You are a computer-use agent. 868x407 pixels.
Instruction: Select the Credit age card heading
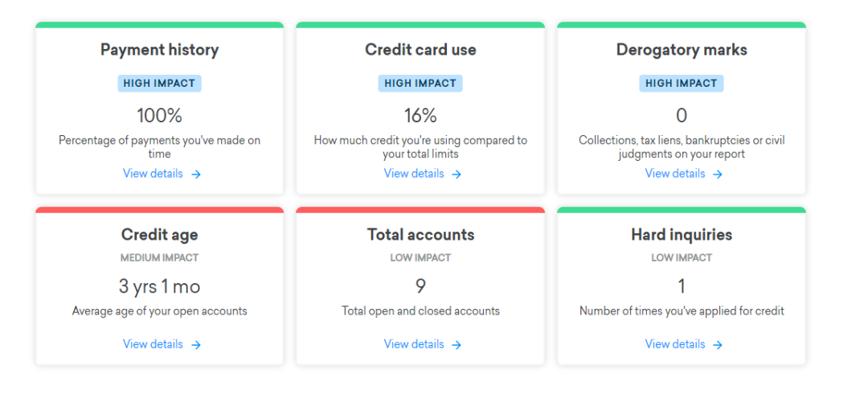pos(159,235)
